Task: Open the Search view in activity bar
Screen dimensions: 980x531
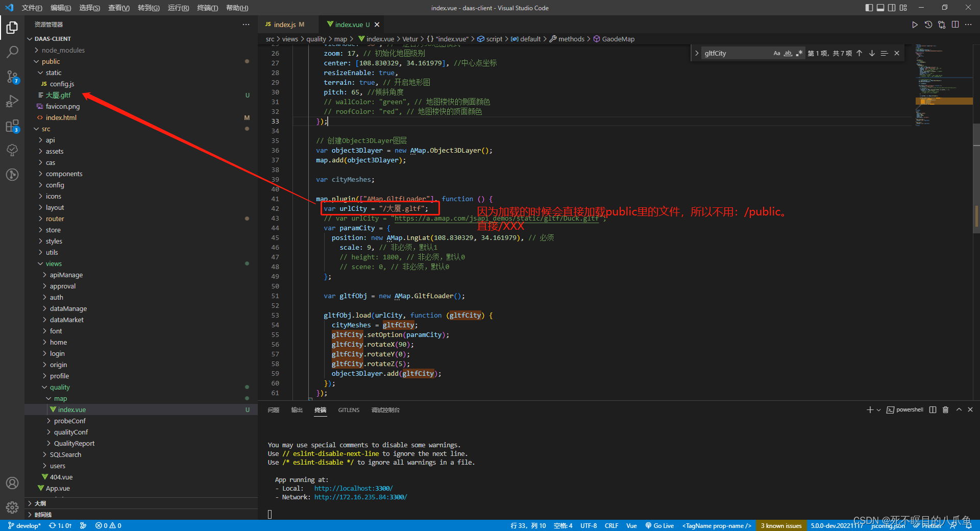Action: tap(12, 52)
